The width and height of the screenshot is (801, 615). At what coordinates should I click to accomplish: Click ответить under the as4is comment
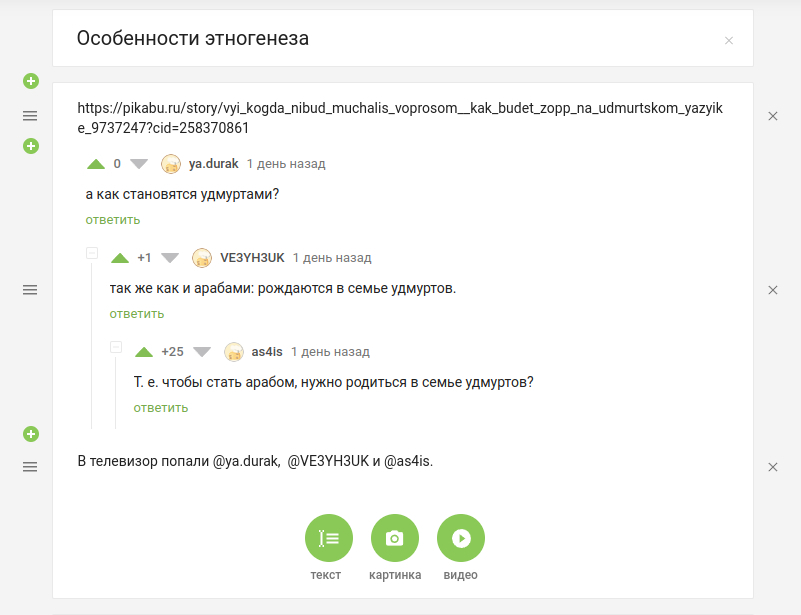pos(161,408)
